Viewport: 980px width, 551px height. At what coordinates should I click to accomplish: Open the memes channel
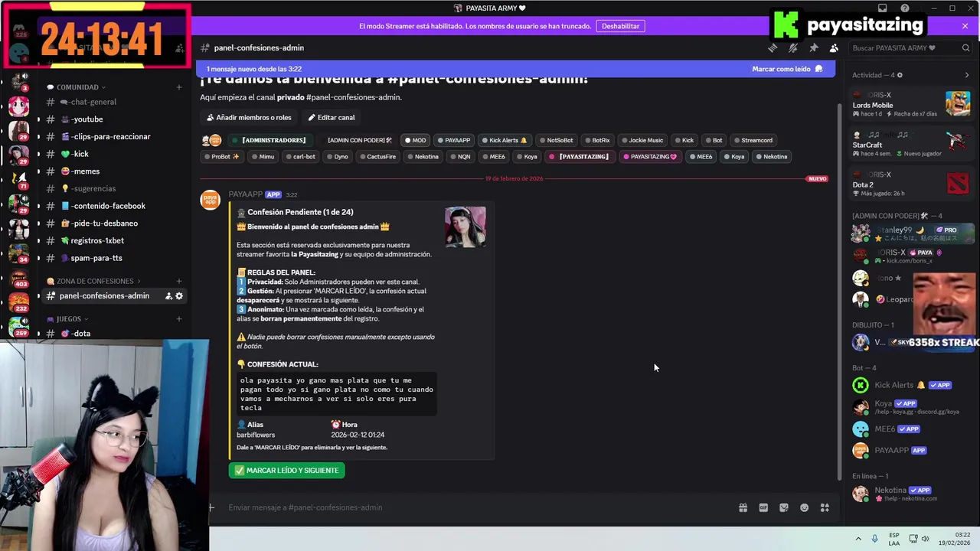coord(113,171)
